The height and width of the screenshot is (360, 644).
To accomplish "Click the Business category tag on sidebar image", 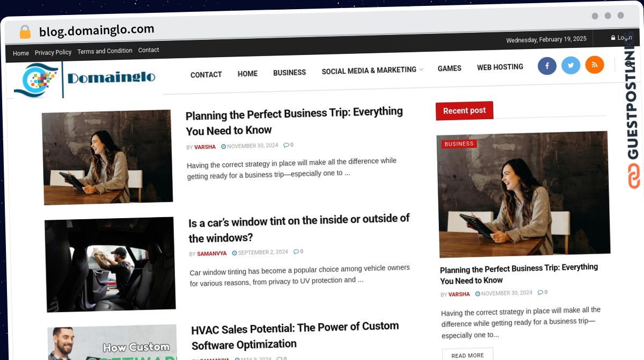I will [x=459, y=144].
